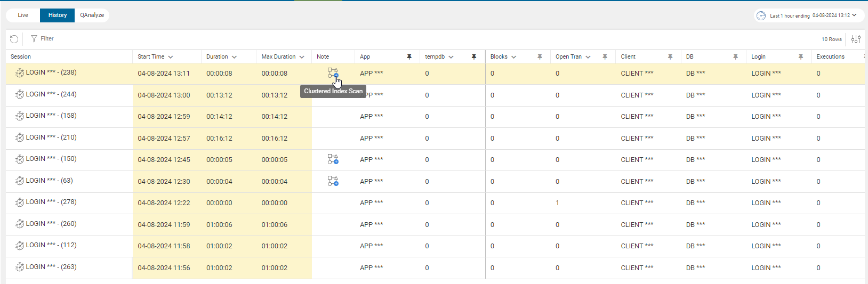The image size is (868, 284).
Task: Click the Session column header
Action: pos(21,56)
